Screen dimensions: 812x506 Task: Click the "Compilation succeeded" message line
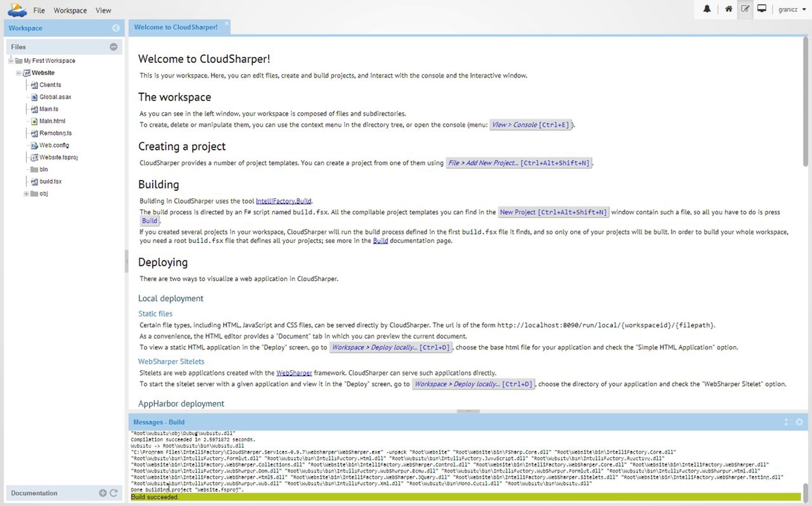(193, 439)
